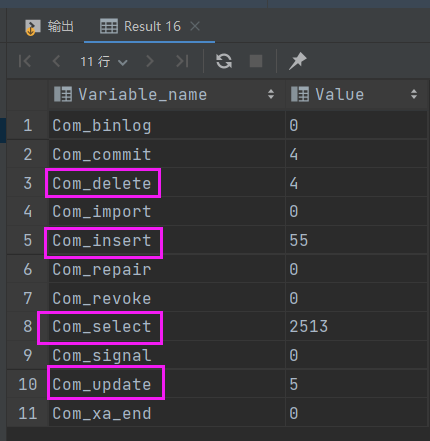430x441 pixels.
Task: Go to previous page of results
Action: tap(56, 61)
